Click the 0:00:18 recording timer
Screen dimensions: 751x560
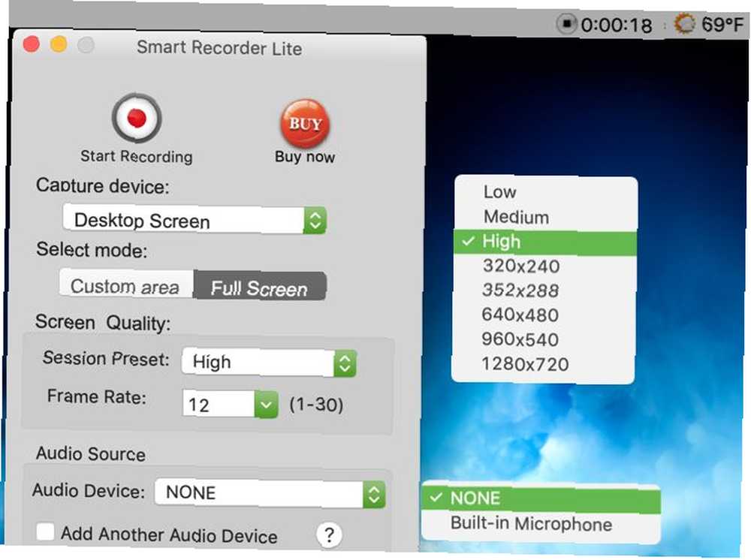[617, 25]
